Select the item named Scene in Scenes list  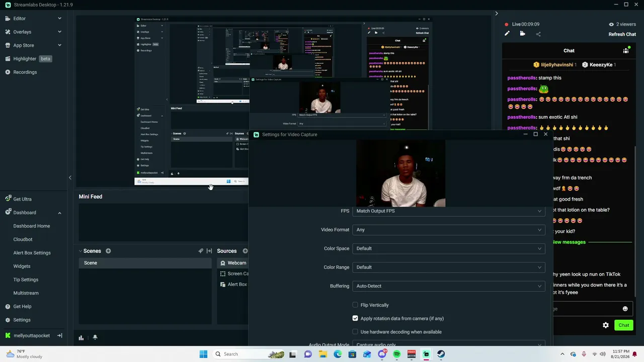tap(145, 263)
